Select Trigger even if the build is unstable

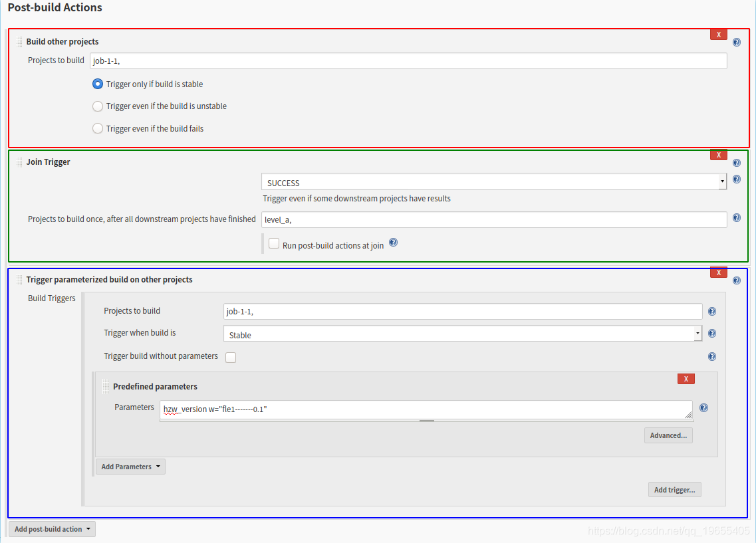pos(97,106)
